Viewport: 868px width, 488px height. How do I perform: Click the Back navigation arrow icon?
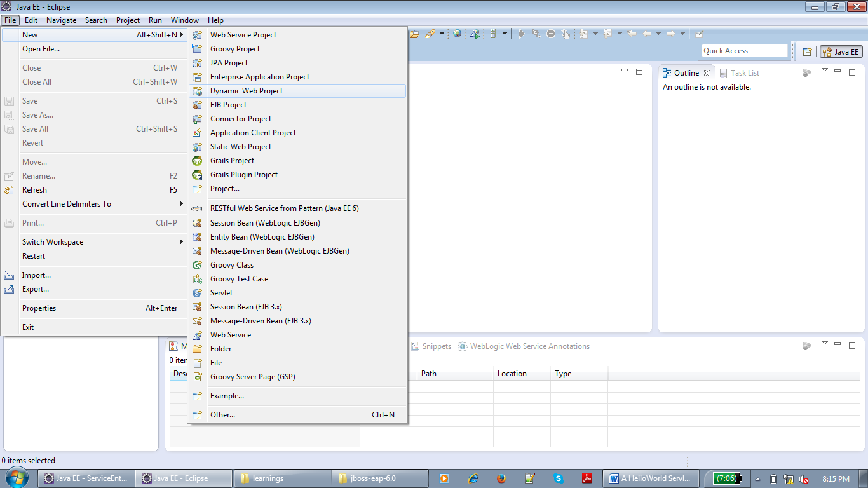647,34
